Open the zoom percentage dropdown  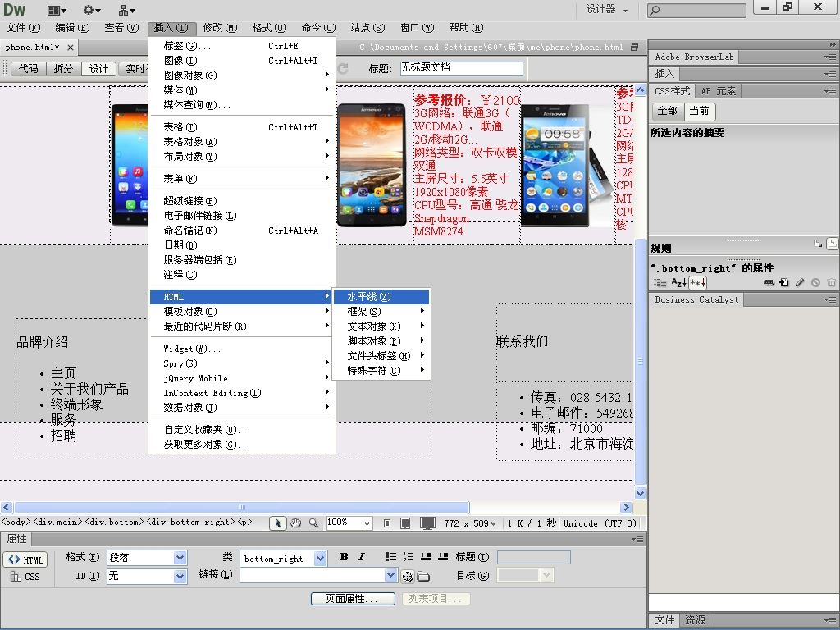(x=366, y=523)
